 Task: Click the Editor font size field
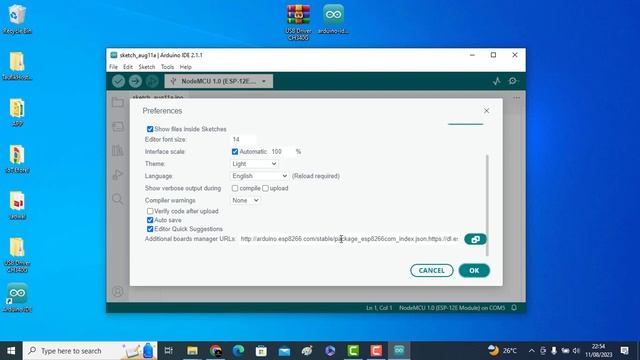(x=244, y=140)
